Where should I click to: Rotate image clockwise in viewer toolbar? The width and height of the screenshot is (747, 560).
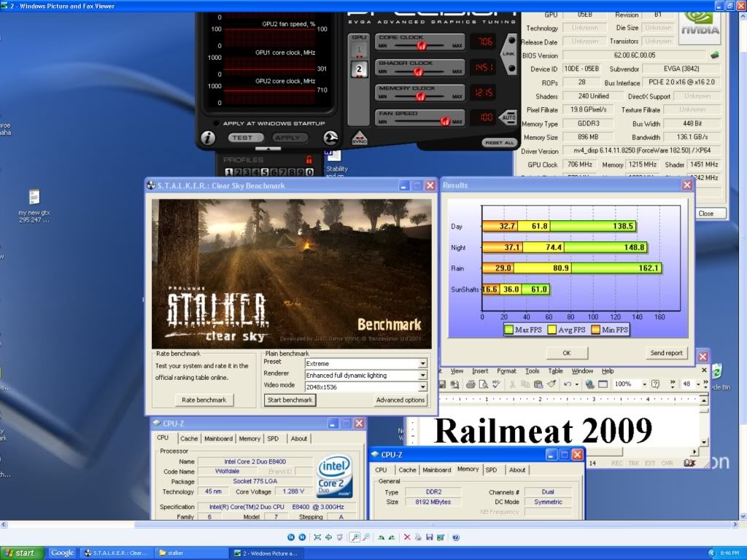click(x=381, y=537)
